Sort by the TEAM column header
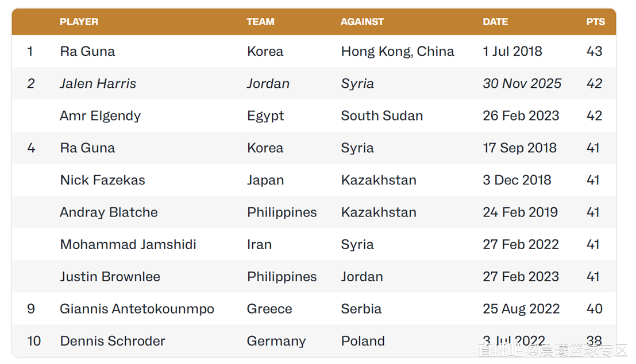636x364 pixels. [260, 22]
